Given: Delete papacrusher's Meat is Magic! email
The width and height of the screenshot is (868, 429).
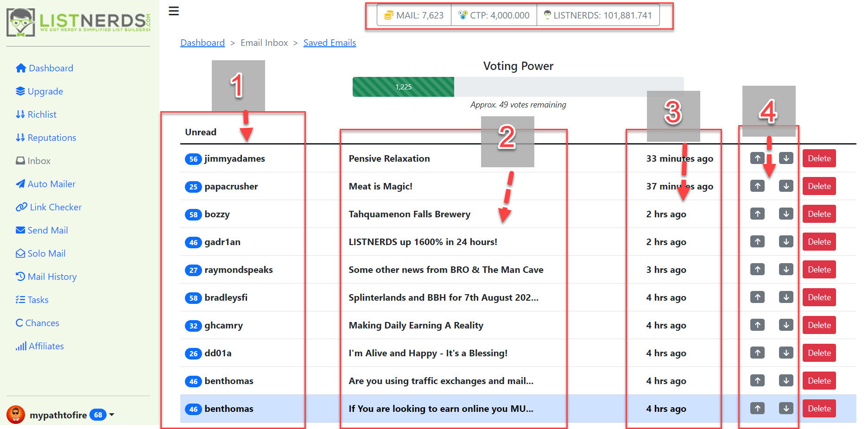Looking at the screenshot, I should [819, 186].
